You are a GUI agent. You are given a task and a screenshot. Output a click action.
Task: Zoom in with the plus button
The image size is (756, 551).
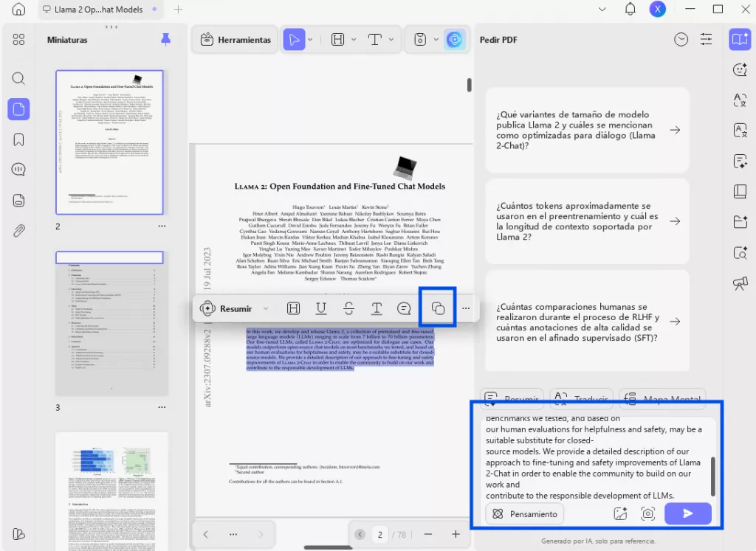(x=456, y=533)
